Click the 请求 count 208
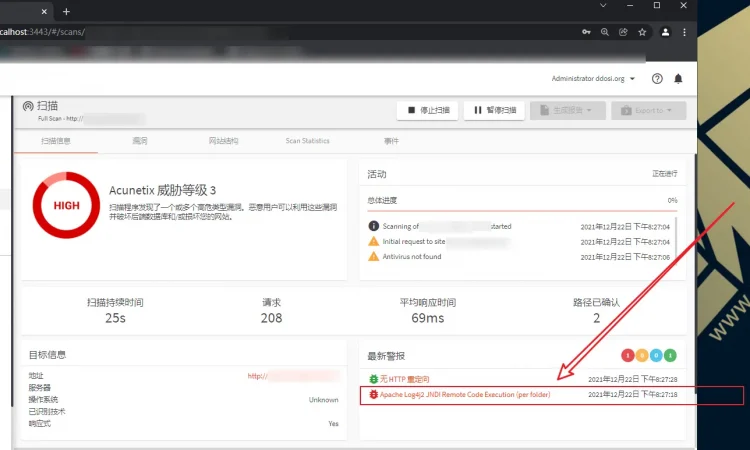 click(x=271, y=318)
